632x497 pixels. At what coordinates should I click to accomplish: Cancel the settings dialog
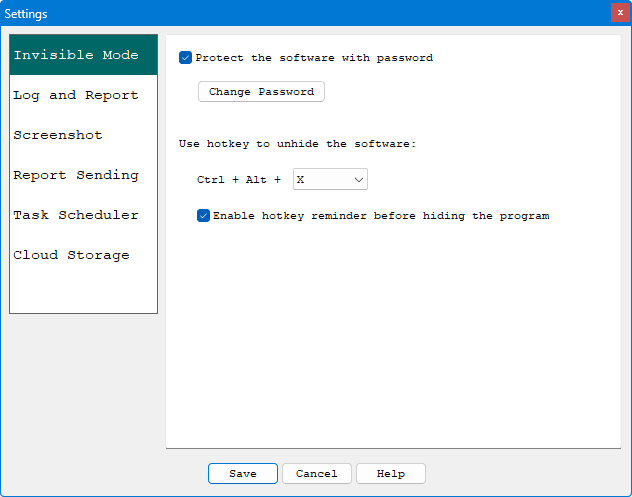(x=317, y=474)
